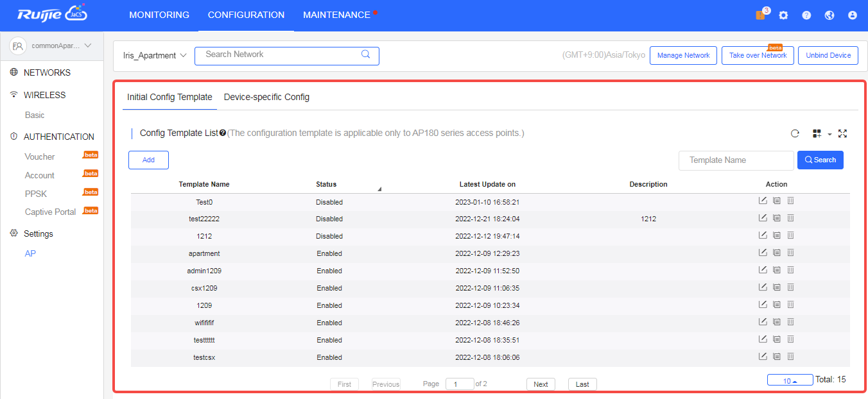Open the page size dropdown showing 10
The image size is (868, 399).
click(790, 379)
